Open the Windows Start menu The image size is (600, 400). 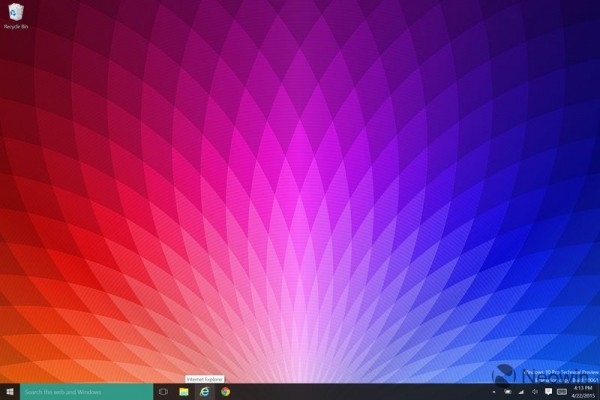10,392
